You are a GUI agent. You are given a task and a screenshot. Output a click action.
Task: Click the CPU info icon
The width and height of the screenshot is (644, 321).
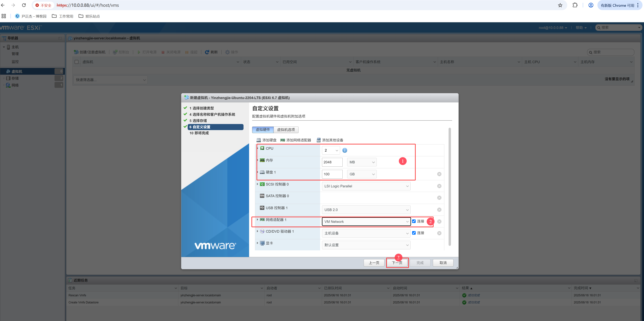(x=344, y=150)
